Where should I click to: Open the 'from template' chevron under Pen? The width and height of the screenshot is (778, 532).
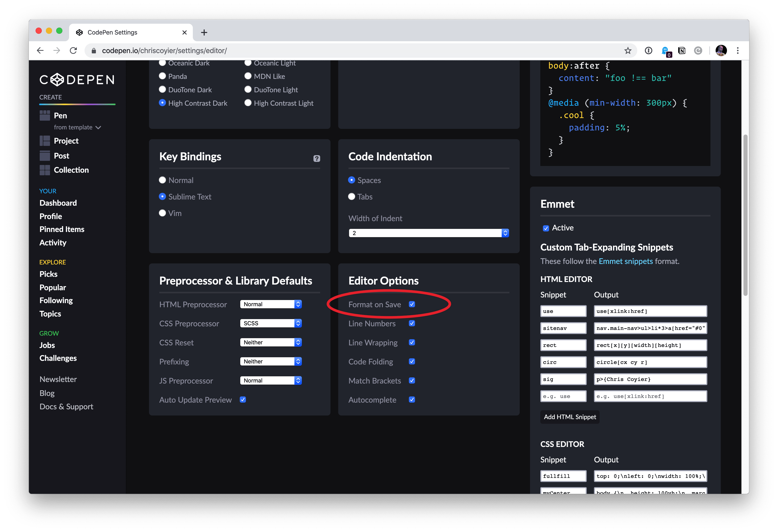point(98,127)
